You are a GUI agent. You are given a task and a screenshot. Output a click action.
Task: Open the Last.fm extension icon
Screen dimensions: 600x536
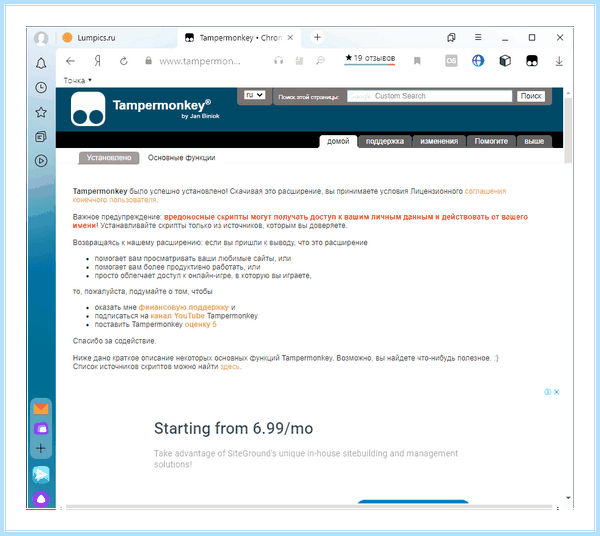point(451,60)
